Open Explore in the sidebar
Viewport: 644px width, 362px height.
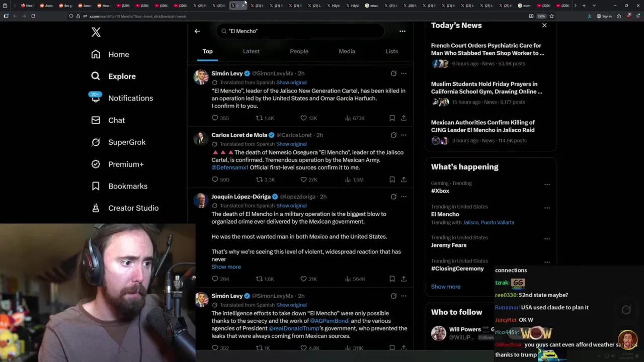pyautogui.click(x=113, y=76)
